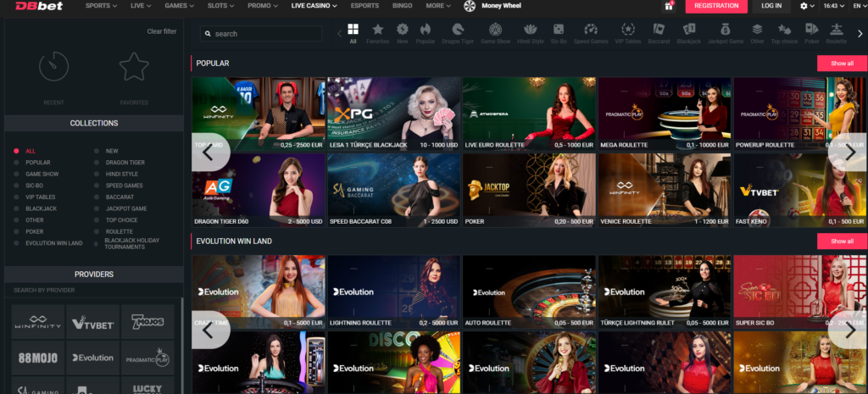Click Show all for Evolution Win Land
This screenshot has width=868, height=394.
(x=842, y=241)
